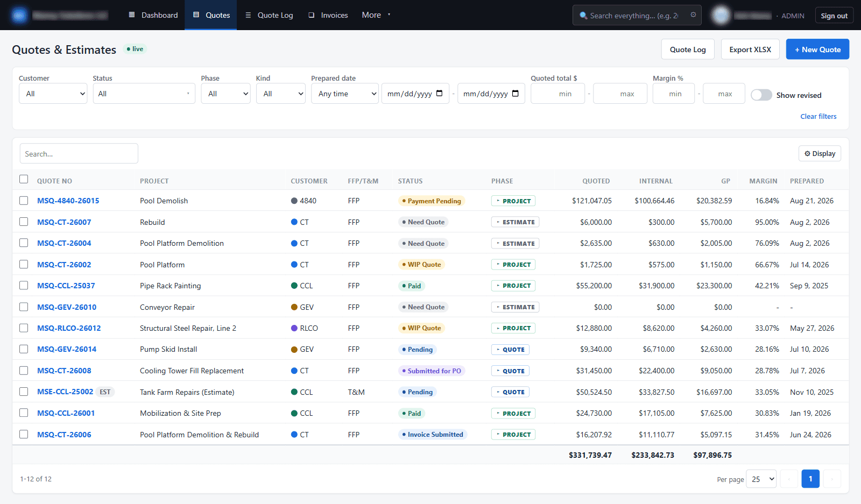
Task: Open the PROJECT phase dropdown for Pool Demolish
Action: [513, 201]
